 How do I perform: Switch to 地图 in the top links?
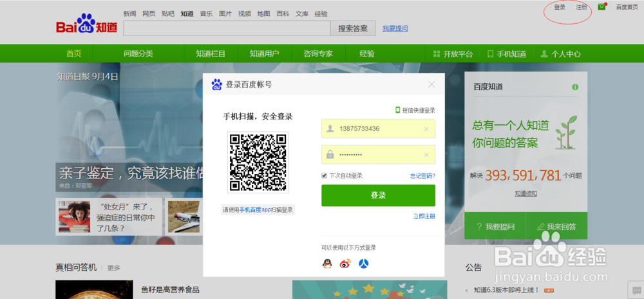point(263,14)
